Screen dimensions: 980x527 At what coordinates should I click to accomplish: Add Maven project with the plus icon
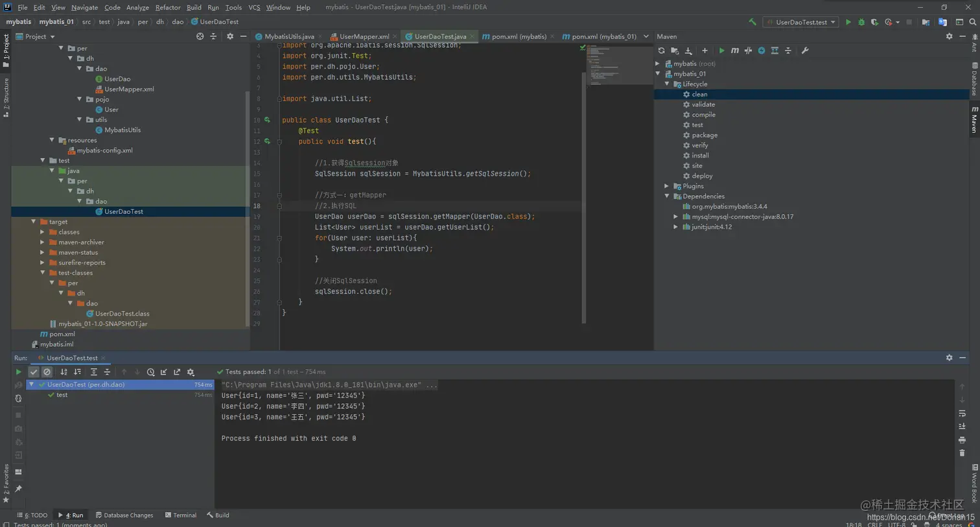(705, 51)
